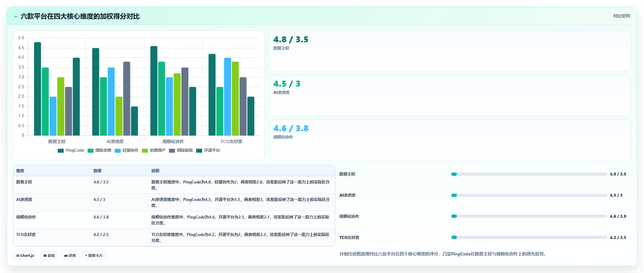Click the 5.0 y-axis tick label
644x273 pixels.
coord(21,38)
